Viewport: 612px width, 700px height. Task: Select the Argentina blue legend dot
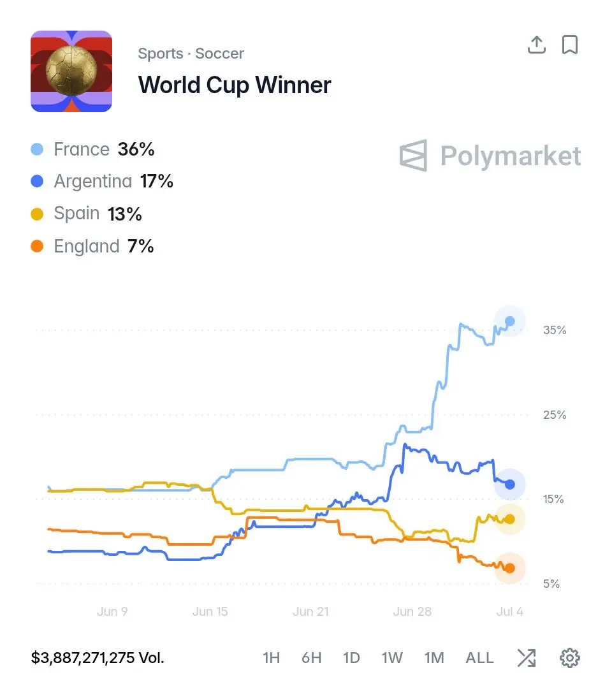coord(37,181)
